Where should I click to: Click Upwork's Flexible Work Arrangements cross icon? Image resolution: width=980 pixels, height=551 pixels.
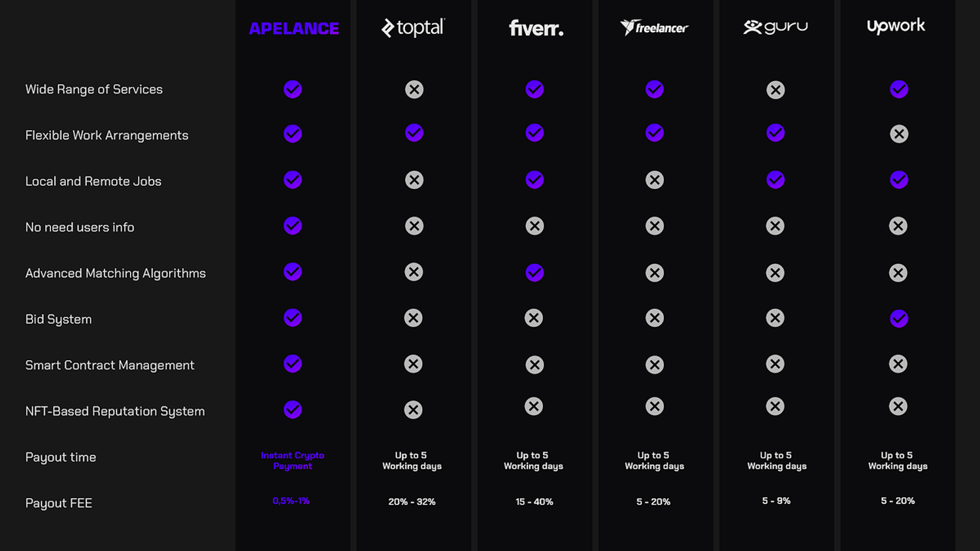coord(899,134)
